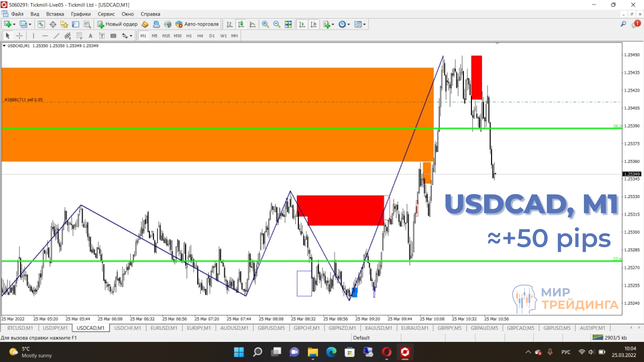This screenshot has width=644, height=362.
Task: Toggle chart auto-scroll
Action: (x=302, y=24)
